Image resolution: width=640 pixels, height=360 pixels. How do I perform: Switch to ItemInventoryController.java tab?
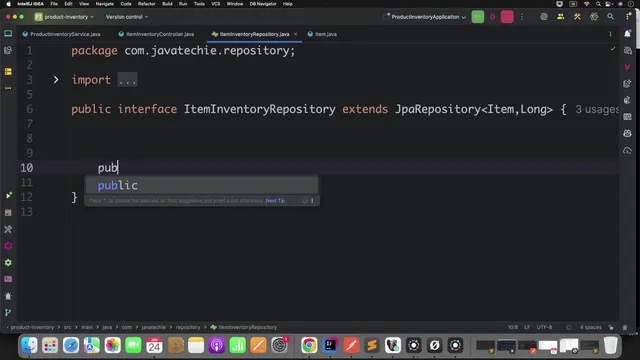156,34
